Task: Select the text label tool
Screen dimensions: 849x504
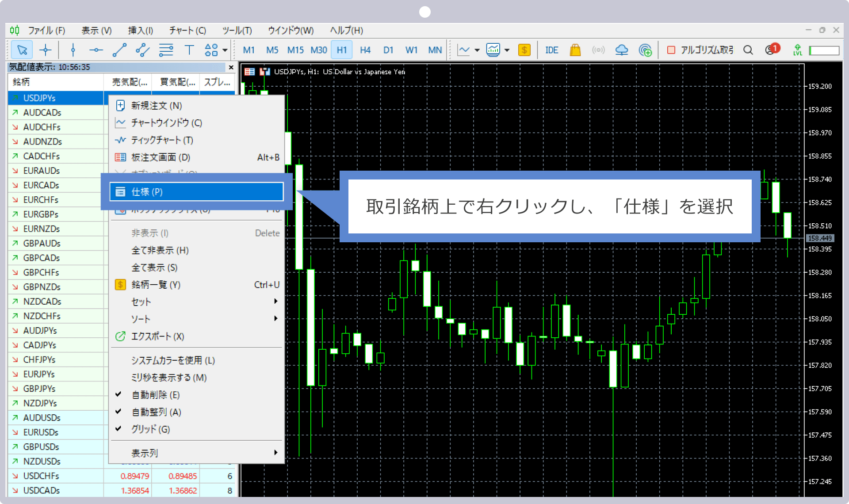Action: click(x=189, y=50)
